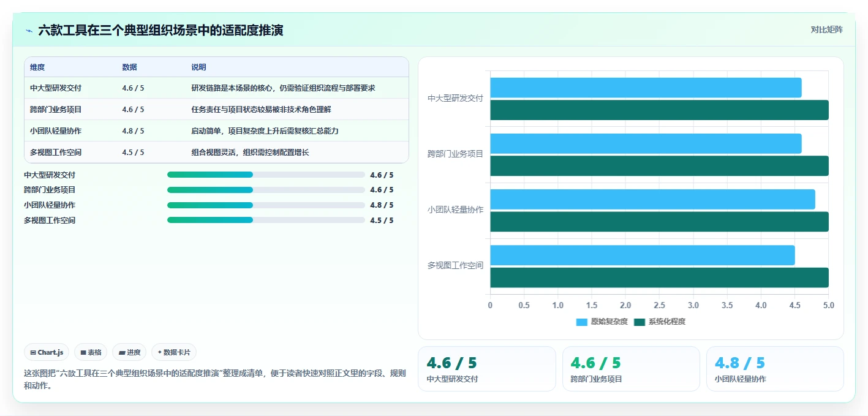Open the 4.8 / 5 小团队轻量协作 data card
Viewport: 868px width, 416px height.
point(775,369)
